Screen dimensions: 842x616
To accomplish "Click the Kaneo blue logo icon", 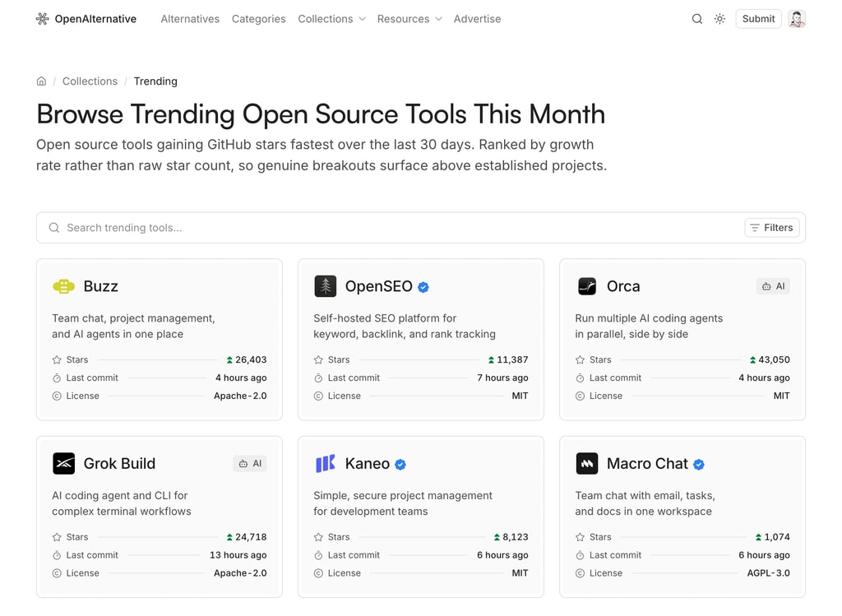I will [326, 464].
